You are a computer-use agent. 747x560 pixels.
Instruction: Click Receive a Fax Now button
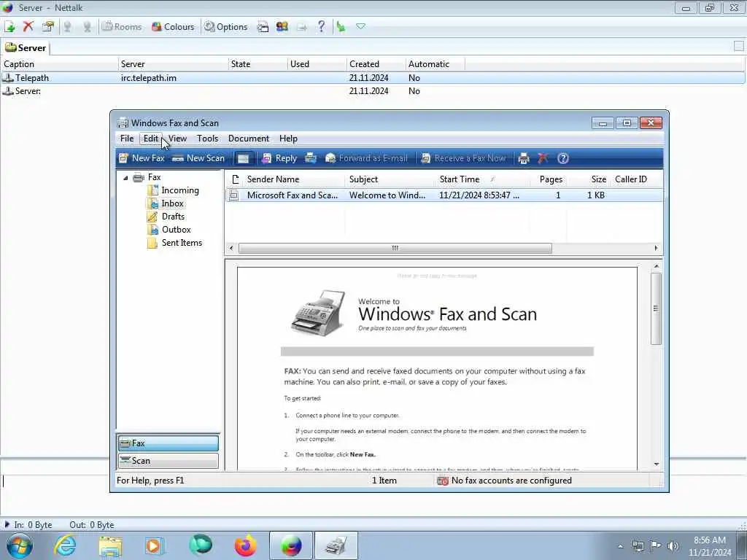point(463,158)
